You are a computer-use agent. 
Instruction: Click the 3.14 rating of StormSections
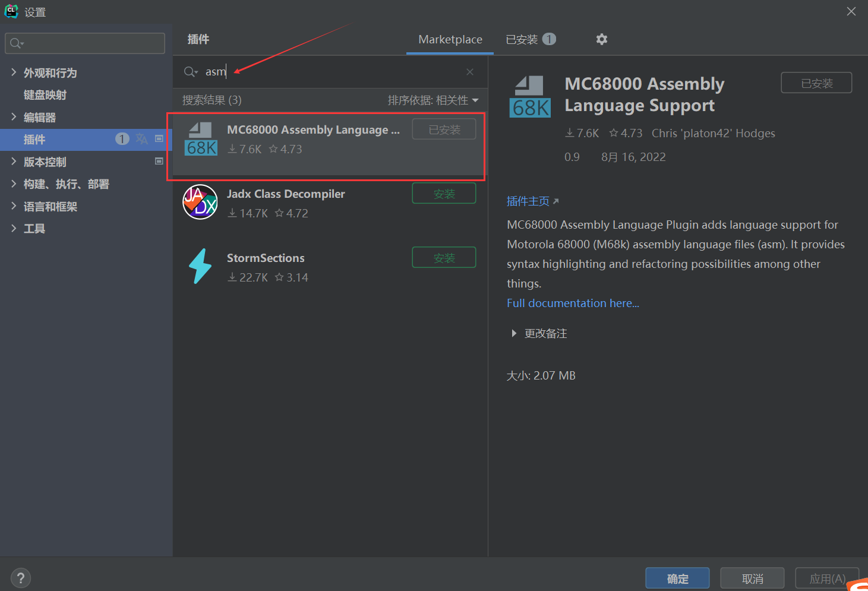(291, 277)
